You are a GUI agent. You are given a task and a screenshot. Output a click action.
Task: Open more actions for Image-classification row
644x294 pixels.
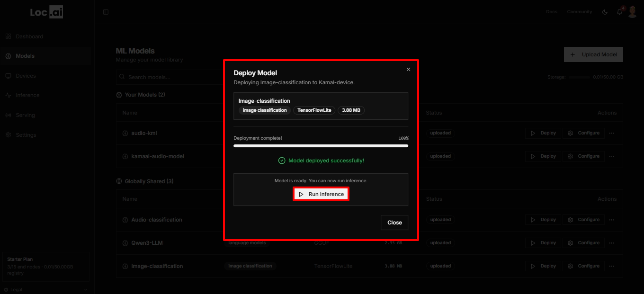(611, 266)
